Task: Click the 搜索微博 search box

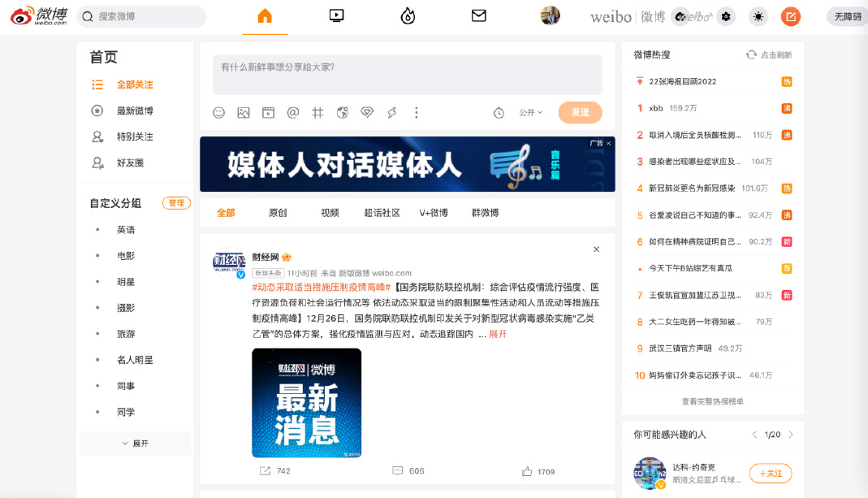Action: pyautogui.click(x=142, y=16)
